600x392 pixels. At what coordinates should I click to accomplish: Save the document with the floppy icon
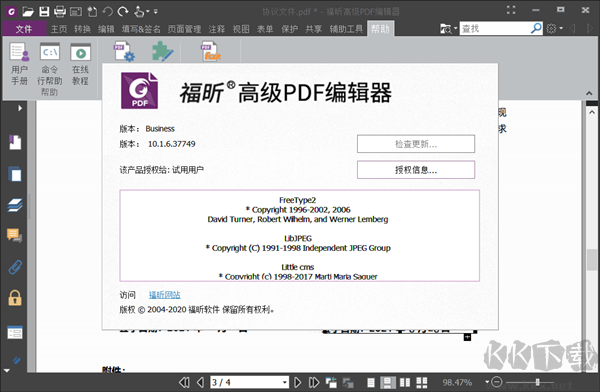(44, 11)
